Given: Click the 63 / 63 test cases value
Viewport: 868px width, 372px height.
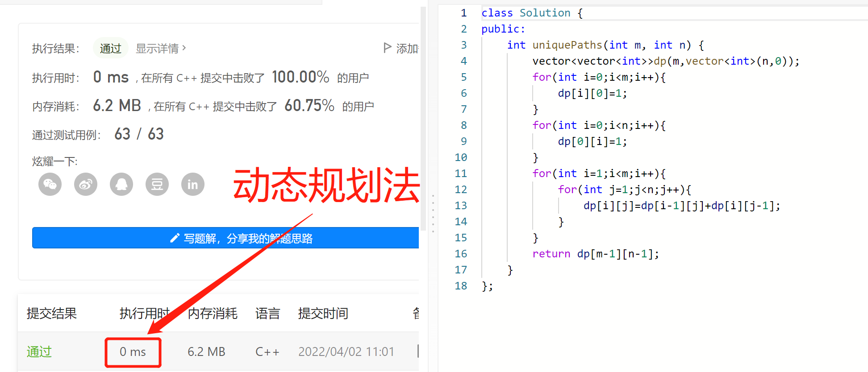Looking at the screenshot, I should click(x=139, y=134).
